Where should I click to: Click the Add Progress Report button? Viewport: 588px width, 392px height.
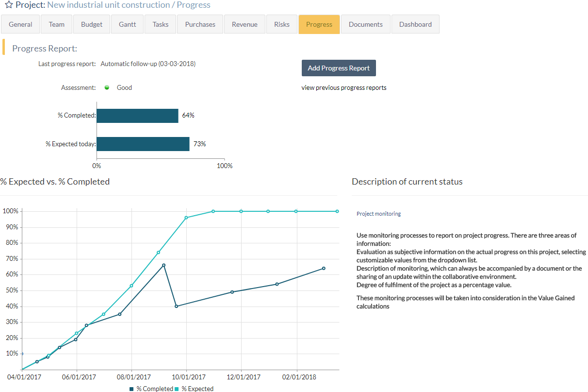point(339,68)
